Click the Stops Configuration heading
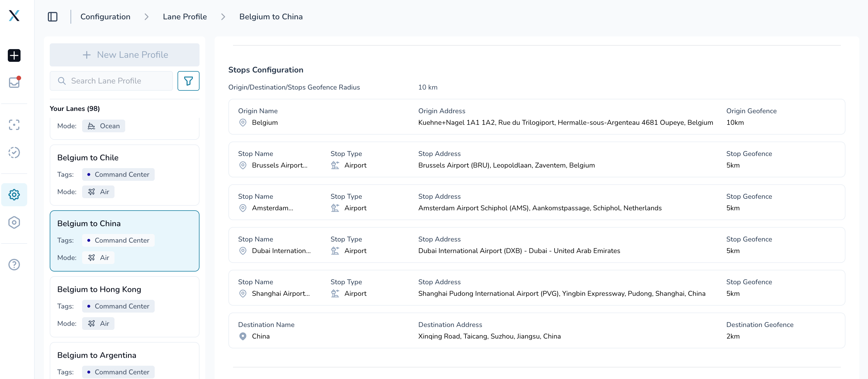Screen dimensions: 868x379 pyautogui.click(x=266, y=70)
